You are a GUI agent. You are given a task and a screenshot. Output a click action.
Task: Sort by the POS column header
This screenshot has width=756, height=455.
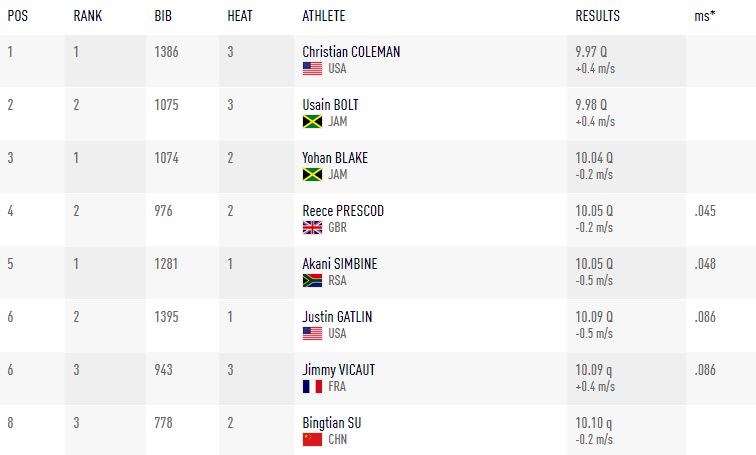click(x=18, y=16)
